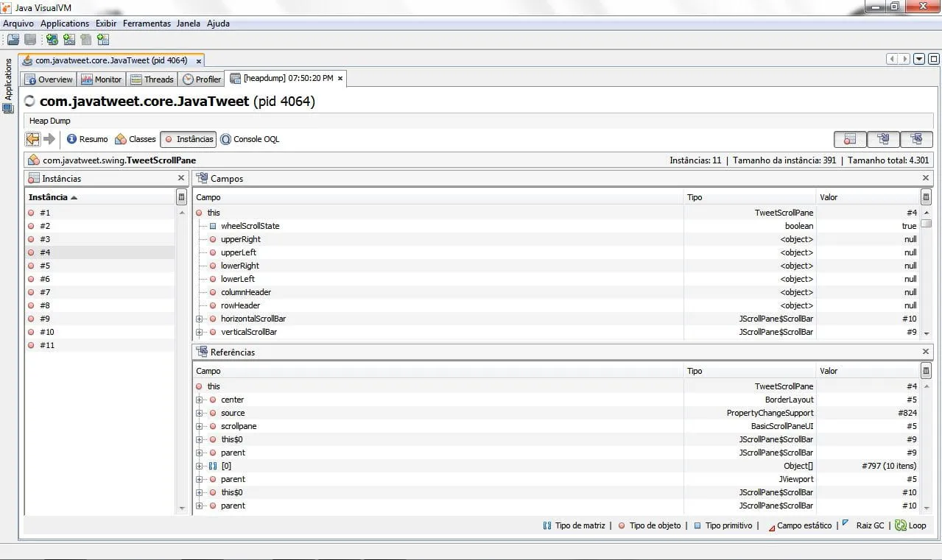The height and width of the screenshot is (560, 942).
Task: Sort by the Instância column header
Action: [x=100, y=197]
